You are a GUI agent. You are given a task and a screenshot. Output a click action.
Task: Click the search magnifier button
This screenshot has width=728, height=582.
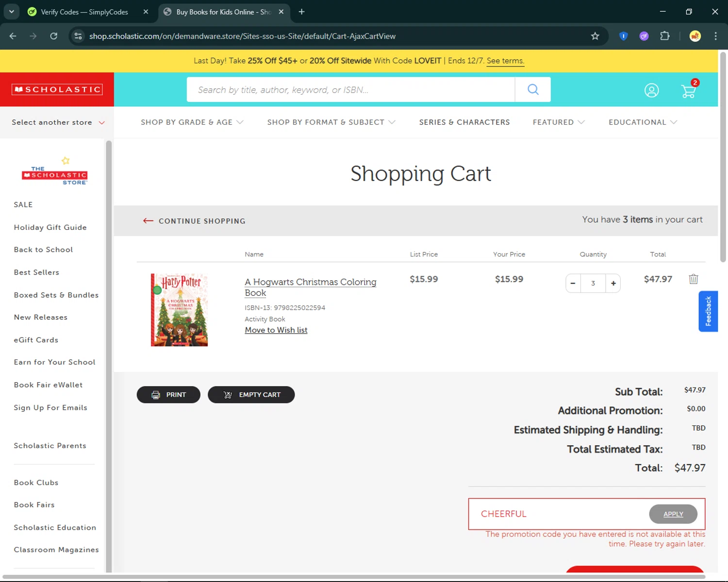pyautogui.click(x=533, y=90)
